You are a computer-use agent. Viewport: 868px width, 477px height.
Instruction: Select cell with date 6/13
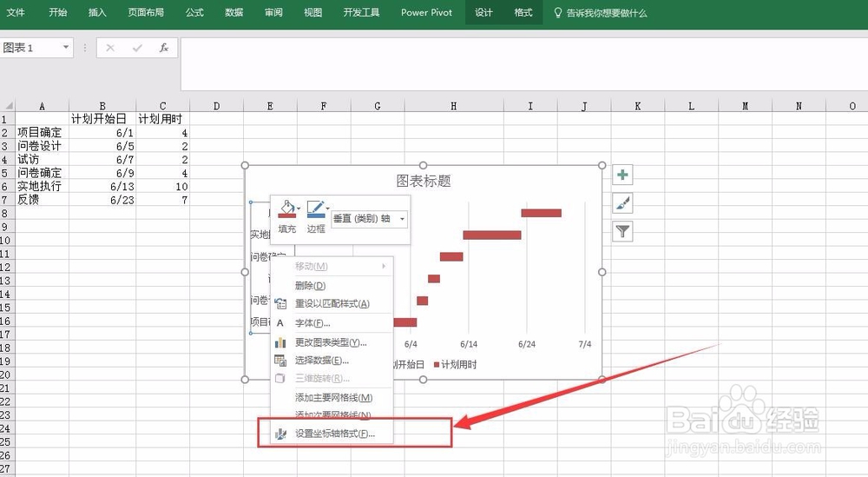tap(102, 186)
